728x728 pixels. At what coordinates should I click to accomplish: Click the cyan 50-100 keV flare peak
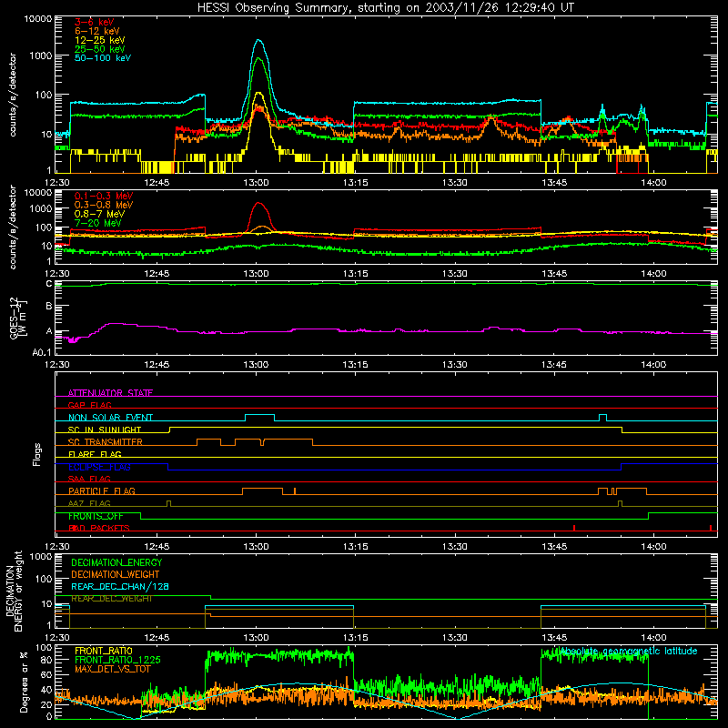tap(259, 41)
